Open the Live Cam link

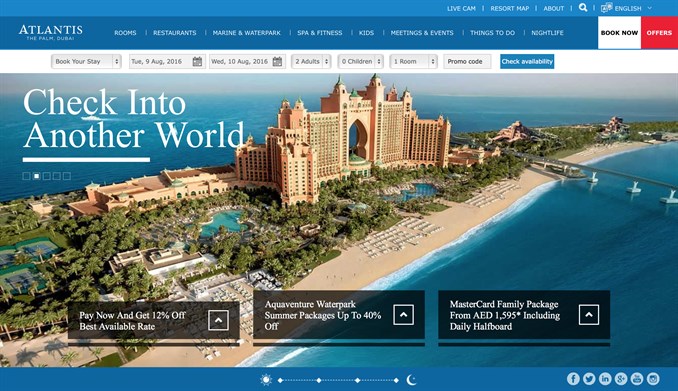(461, 8)
